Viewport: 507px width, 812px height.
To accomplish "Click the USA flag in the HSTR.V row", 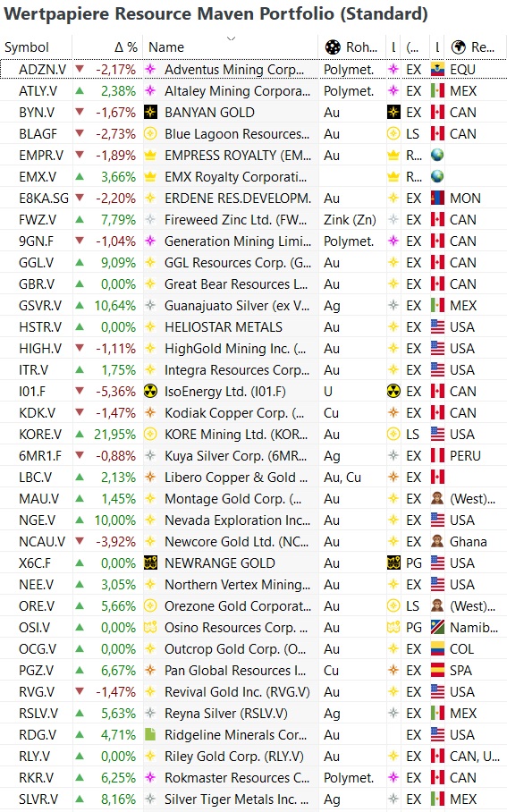I will [x=437, y=327].
